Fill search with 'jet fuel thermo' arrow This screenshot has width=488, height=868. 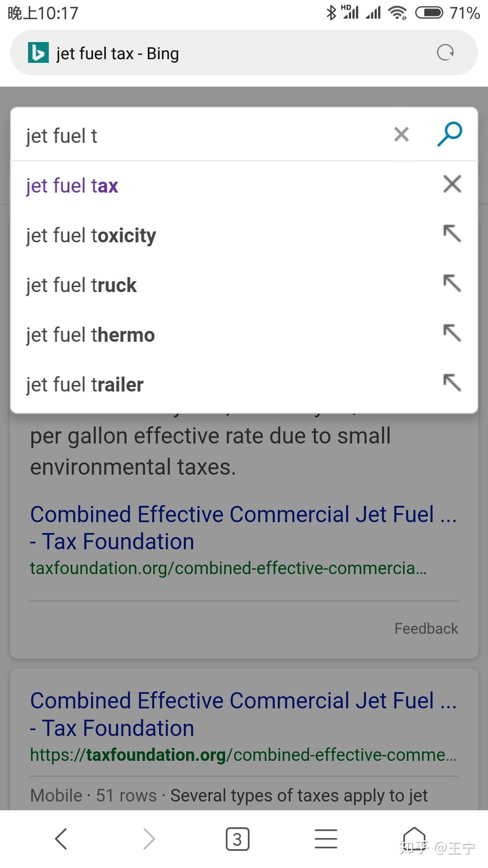click(452, 333)
